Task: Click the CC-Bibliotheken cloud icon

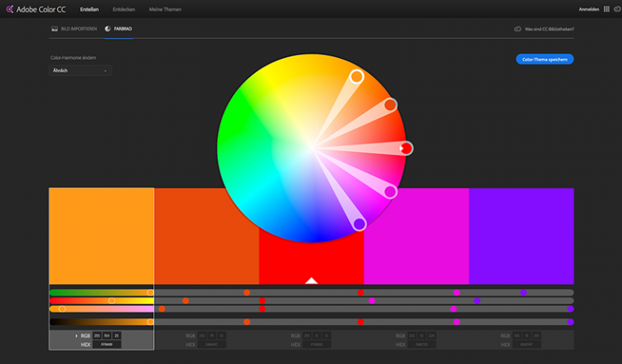Action: [x=518, y=29]
